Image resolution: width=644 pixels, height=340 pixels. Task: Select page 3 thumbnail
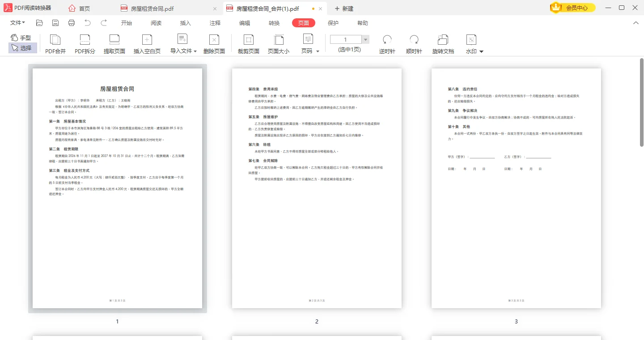516,188
